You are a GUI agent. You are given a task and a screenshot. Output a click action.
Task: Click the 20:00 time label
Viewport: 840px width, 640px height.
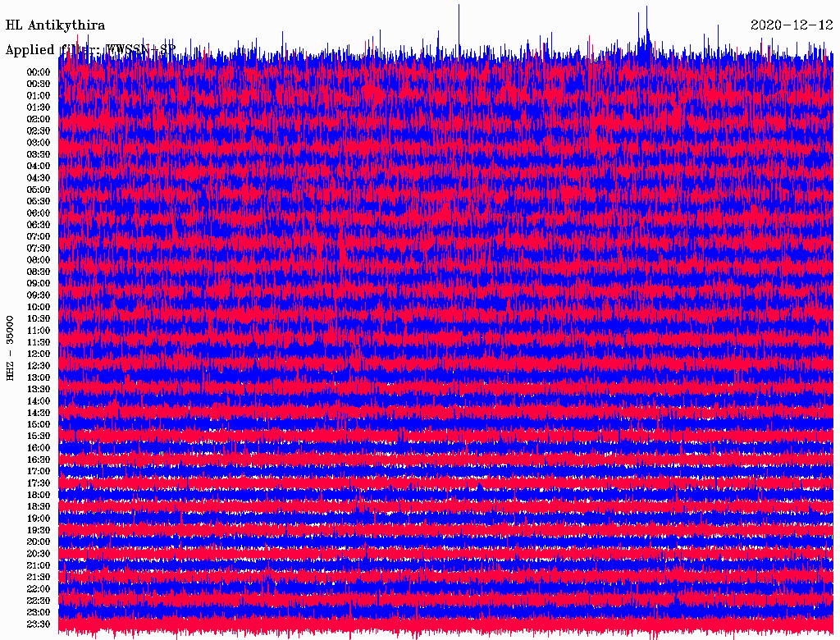39,542
